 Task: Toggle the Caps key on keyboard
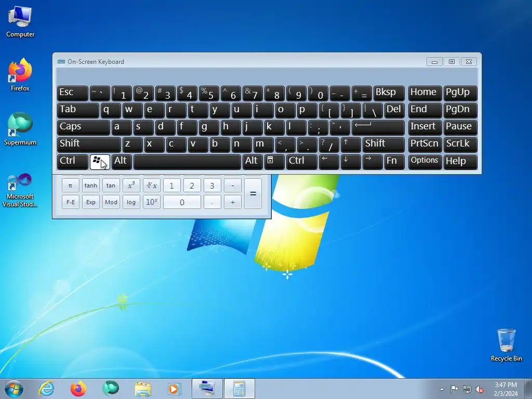click(x=84, y=128)
